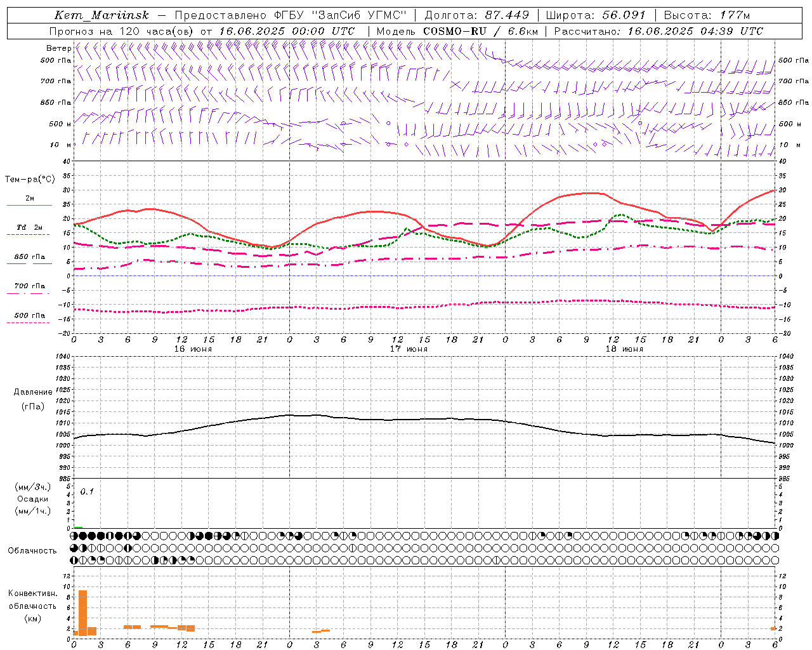
Task: Click the orange bar at forecast end
Action: tap(774, 629)
